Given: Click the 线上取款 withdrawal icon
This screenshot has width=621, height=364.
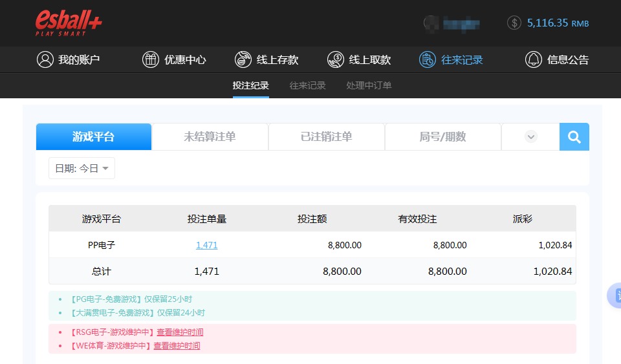Looking at the screenshot, I should coord(336,59).
